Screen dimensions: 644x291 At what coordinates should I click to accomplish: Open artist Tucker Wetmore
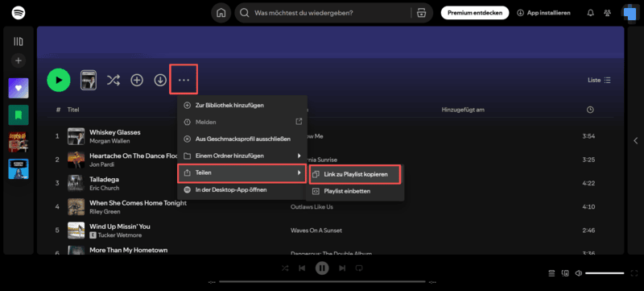119,235
